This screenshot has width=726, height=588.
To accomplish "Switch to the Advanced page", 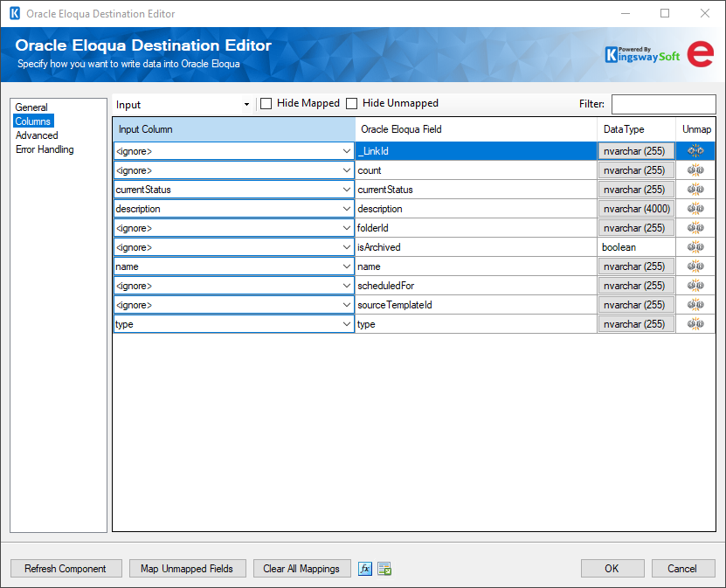I will (x=37, y=135).
